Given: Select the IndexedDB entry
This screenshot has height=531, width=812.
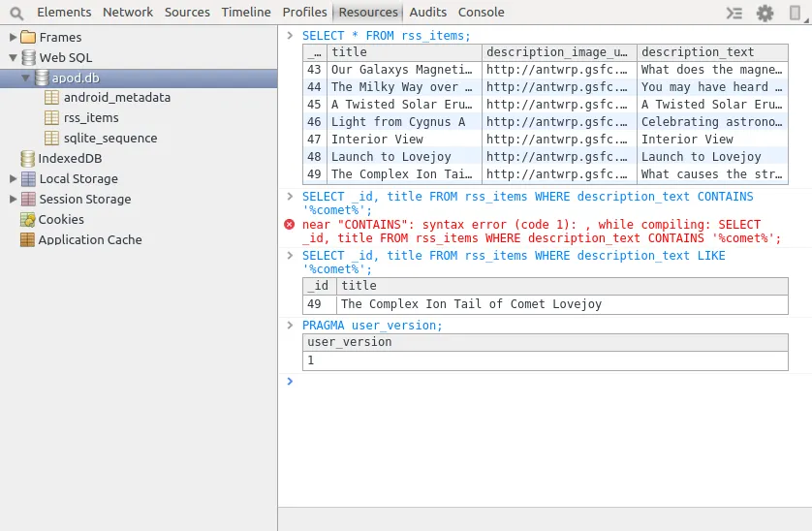Looking at the screenshot, I should 69,158.
